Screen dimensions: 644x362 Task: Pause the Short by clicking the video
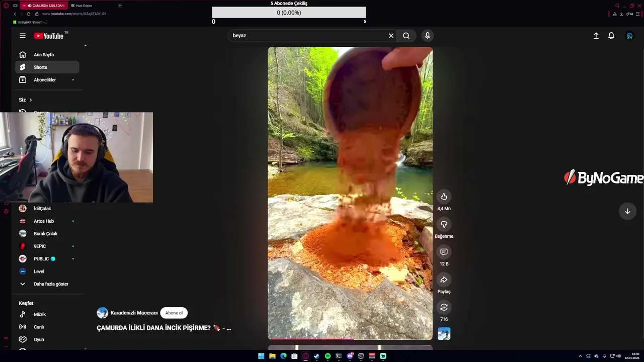[x=350, y=193]
